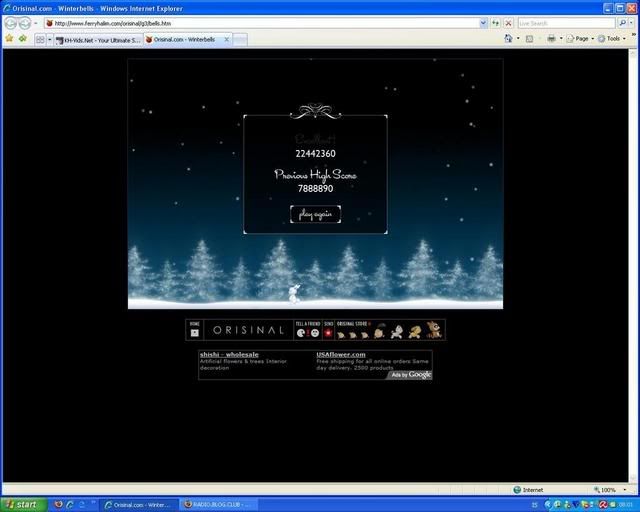
Task: Refresh the page with the green arrows icon
Action: (x=496, y=23)
